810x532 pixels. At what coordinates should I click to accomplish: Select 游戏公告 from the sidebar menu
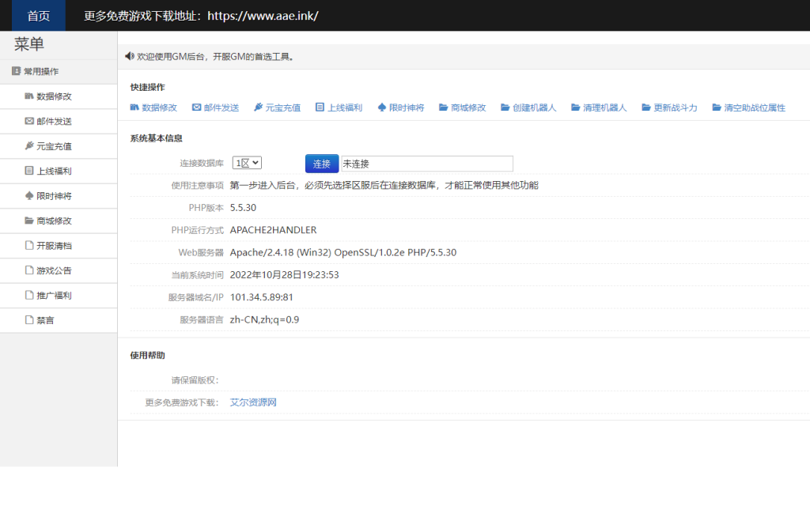point(54,270)
